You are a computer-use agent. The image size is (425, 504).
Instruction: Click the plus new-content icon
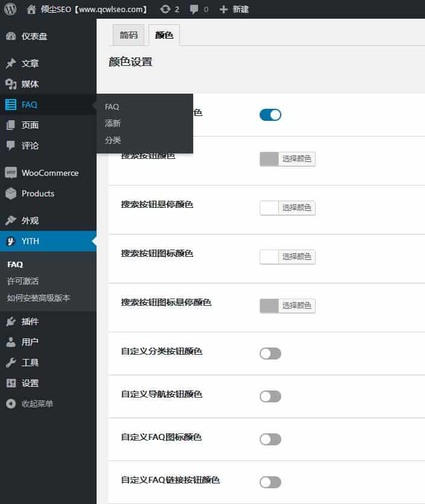[x=223, y=9]
